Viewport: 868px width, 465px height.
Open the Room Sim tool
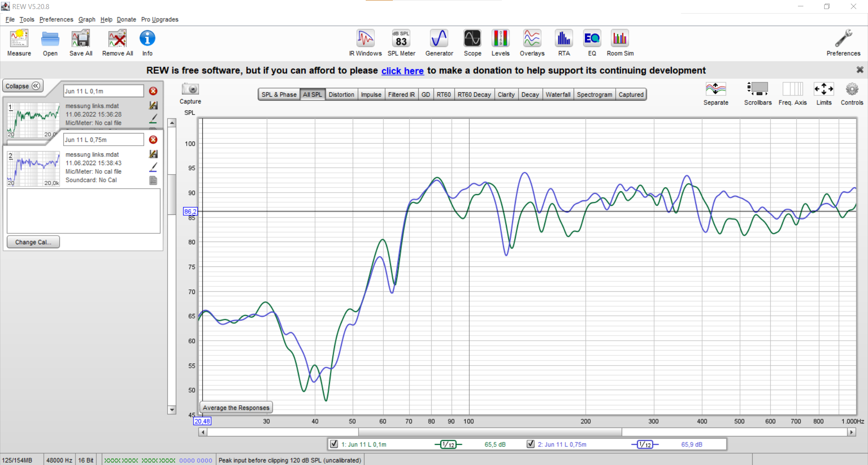pos(620,43)
